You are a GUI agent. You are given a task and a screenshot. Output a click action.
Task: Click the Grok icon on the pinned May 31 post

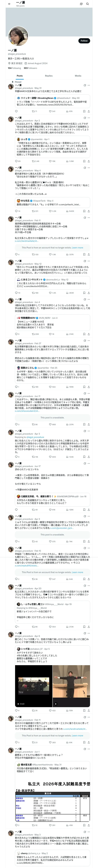pos(84,85)
